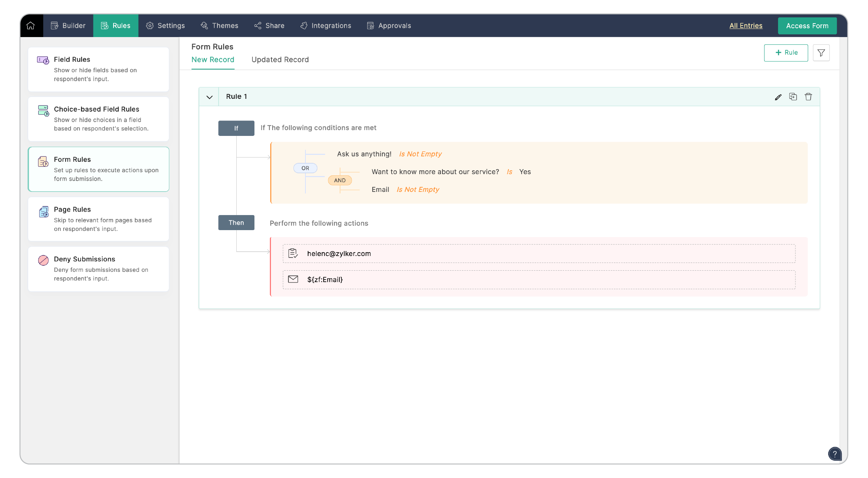Click the envelope icon beside ${zf:Email}
The width and height of the screenshot is (868, 478).
[293, 279]
